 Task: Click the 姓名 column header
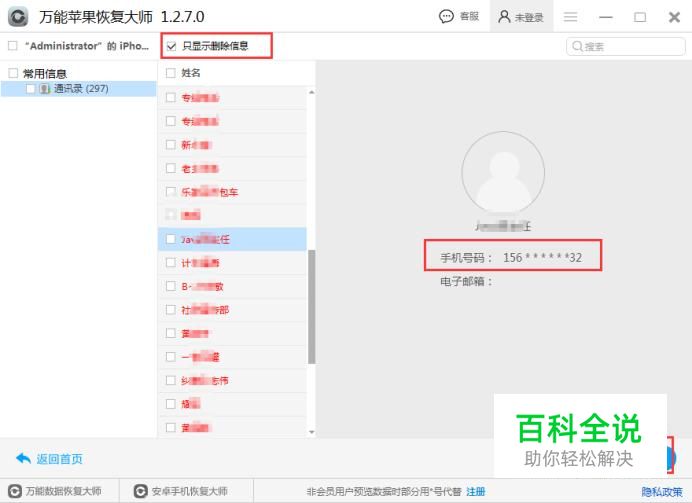[191, 73]
